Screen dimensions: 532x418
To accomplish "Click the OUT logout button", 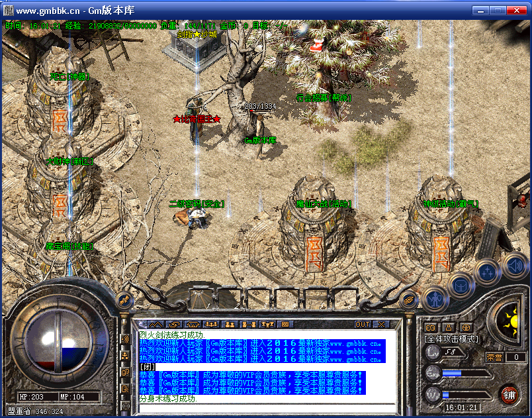I will (363, 325).
